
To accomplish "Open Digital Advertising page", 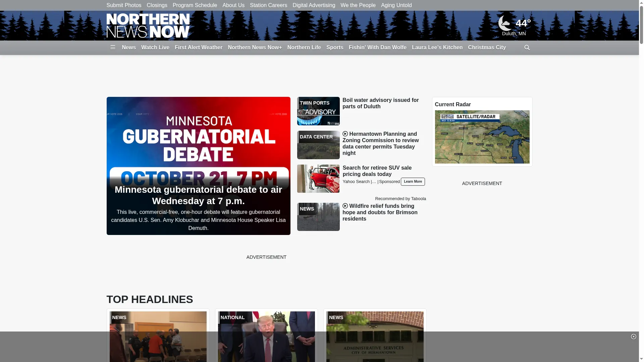I will click(314, 5).
